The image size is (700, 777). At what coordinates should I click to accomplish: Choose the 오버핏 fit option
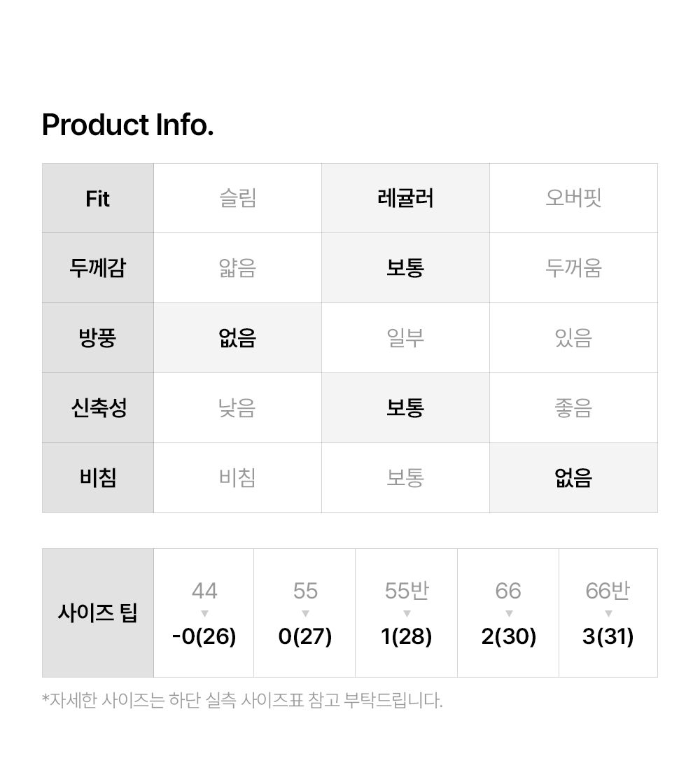pyautogui.click(x=573, y=198)
